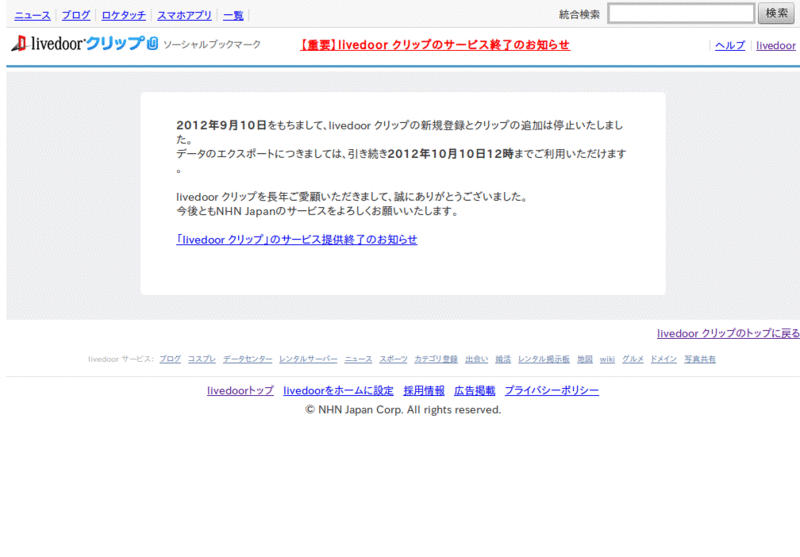Click the bold 2012年10月10日12時 text
800x557 pixels.
(451, 154)
